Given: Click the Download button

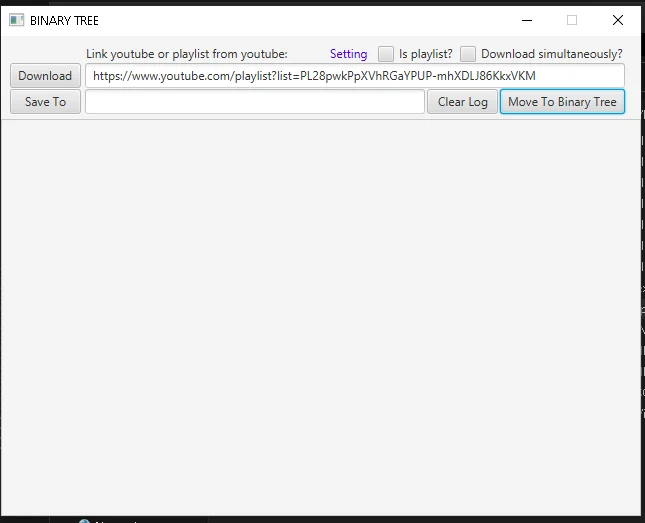Looking at the screenshot, I should click(x=45, y=76).
